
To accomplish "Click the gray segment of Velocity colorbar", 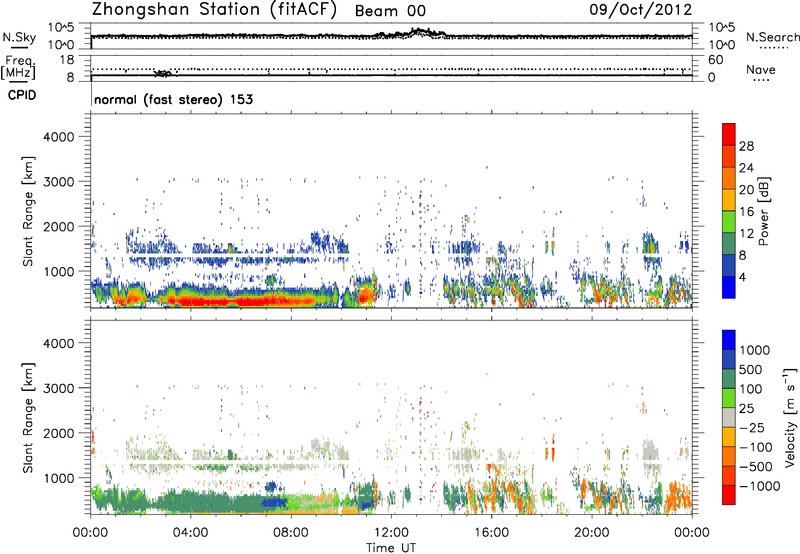I will point(729,418).
